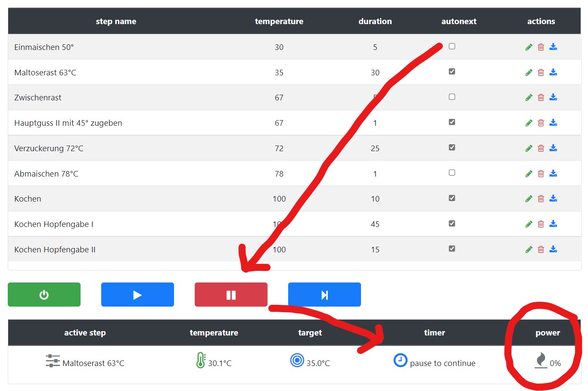
Task: Edit the Einmaischen 50° step with pencil icon
Action: (x=529, y=47)
